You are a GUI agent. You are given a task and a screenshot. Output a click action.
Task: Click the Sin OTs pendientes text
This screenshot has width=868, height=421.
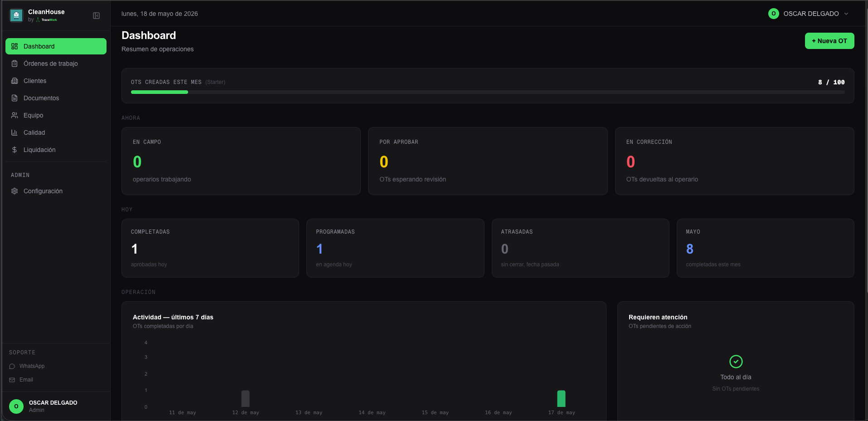click(x=736, y=389)
